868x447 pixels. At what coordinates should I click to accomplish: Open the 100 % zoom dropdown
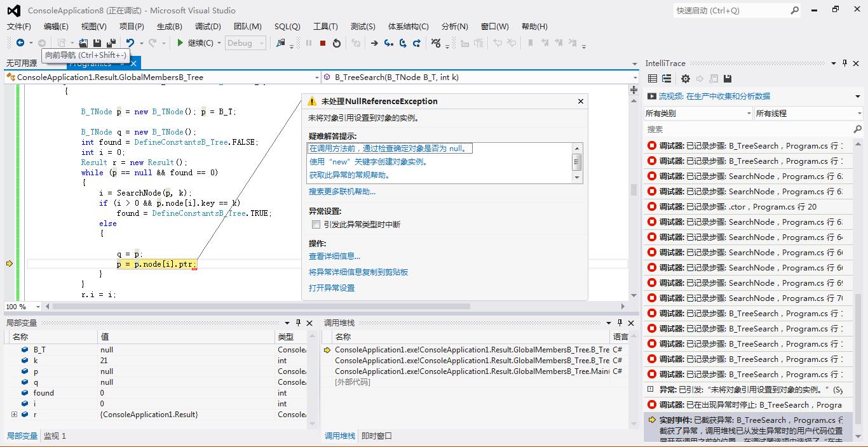point(37,307)
